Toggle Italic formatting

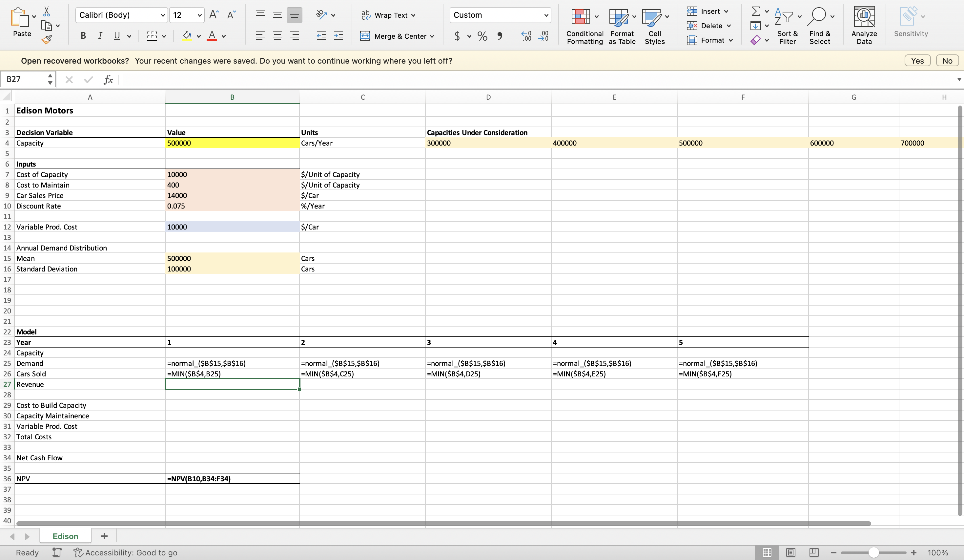pyautogui.click(x=100, y=36)
